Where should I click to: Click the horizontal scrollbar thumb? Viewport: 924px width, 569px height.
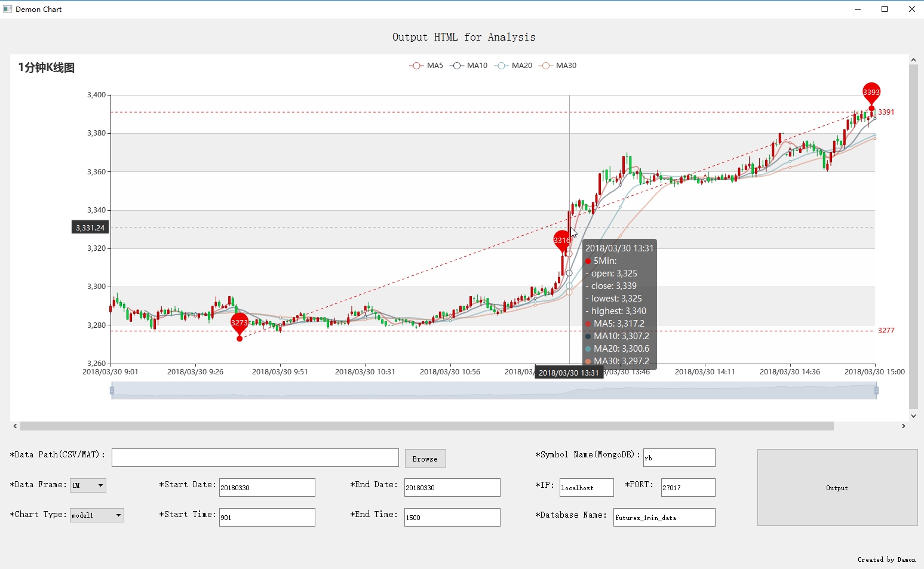(x=427, y=426)
